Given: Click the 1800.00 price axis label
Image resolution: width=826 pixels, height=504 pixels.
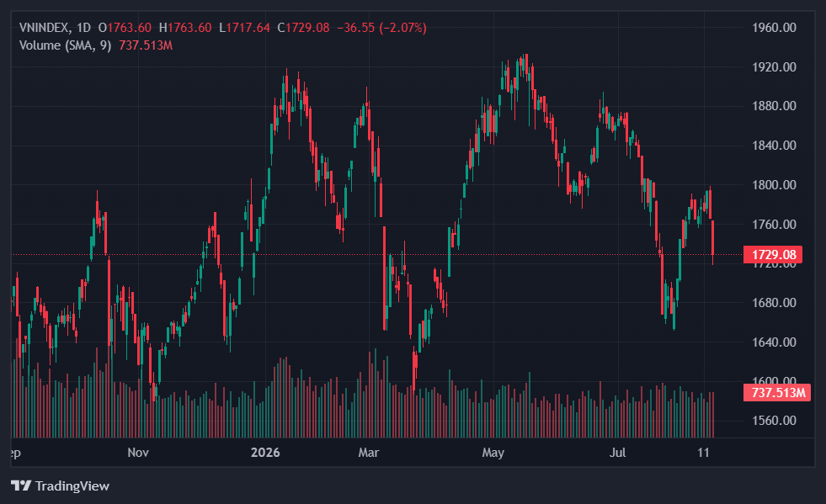Looking at the screenshot, I should (774, 185).
